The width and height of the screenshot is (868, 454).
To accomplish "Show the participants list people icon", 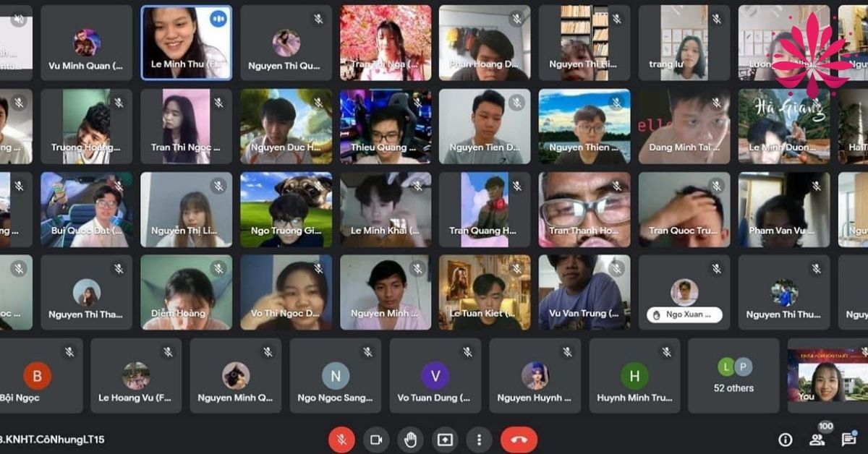I will pyautogui.click(x=817, y=440).
